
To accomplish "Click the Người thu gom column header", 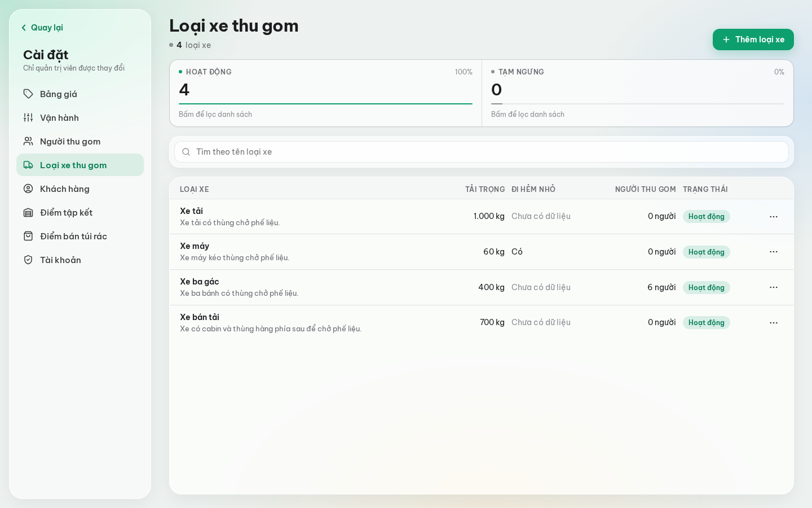I will coord(645,189).
